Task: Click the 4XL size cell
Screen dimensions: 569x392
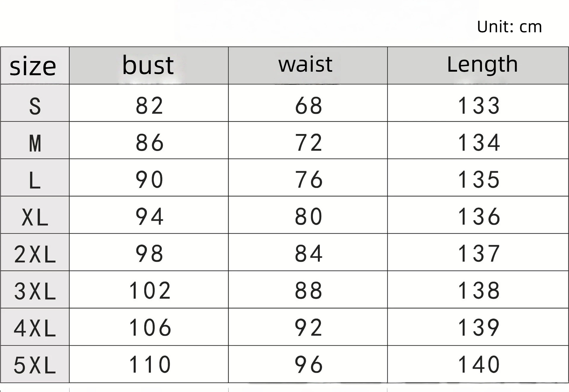Action: (x=35, y=328)
